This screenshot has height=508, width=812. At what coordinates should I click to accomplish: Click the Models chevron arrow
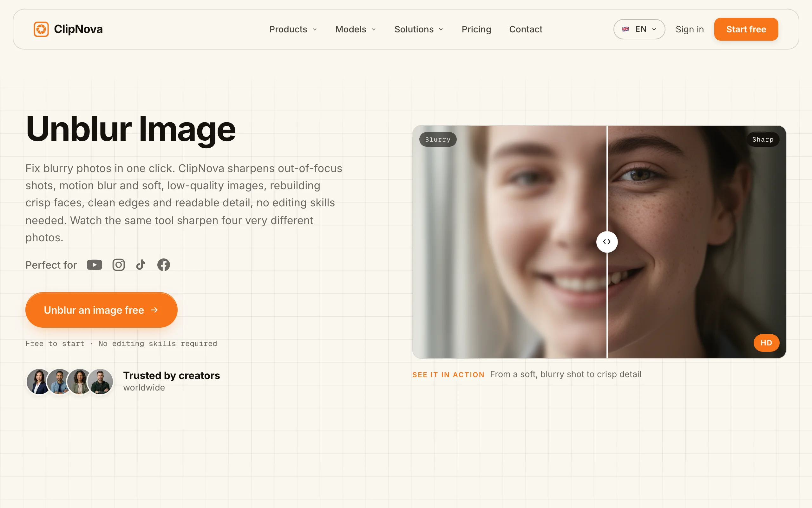[373, 30]
